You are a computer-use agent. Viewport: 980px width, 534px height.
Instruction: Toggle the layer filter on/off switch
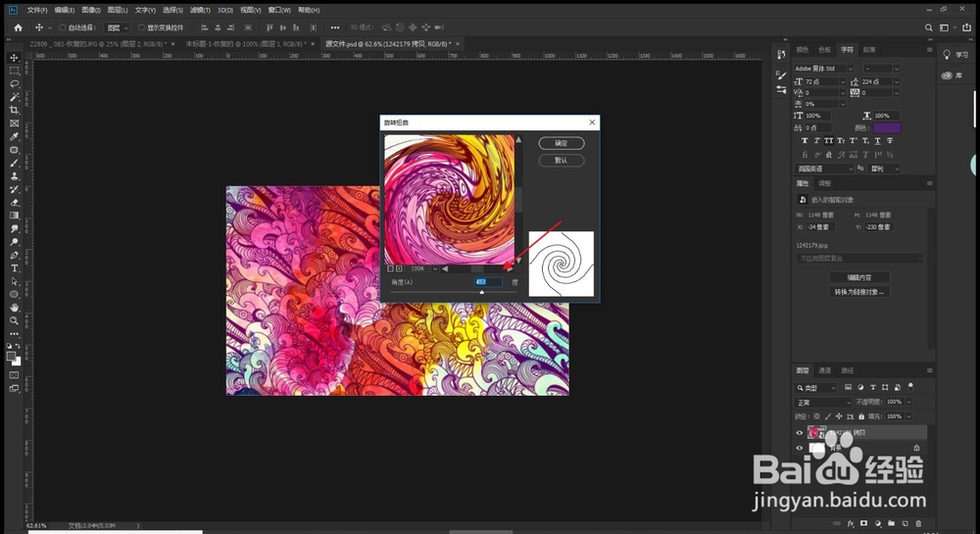pyautogui.click(x=910, y=387)
